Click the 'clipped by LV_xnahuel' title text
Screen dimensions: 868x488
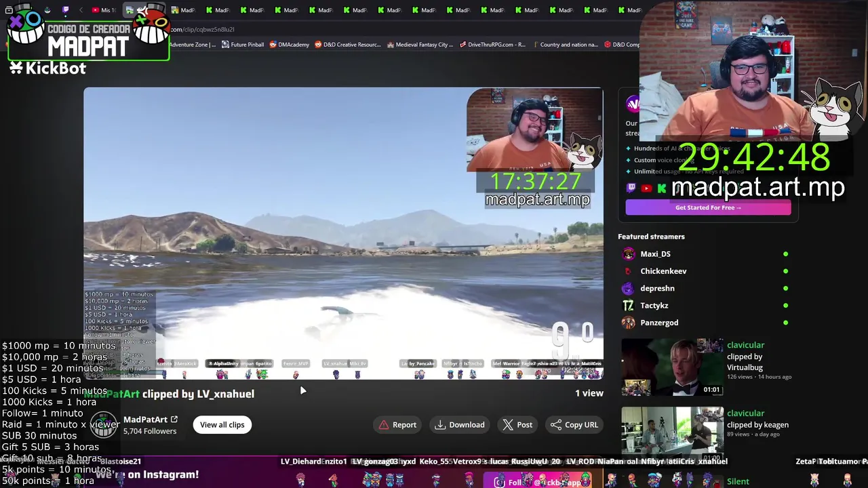coord(198,394)
